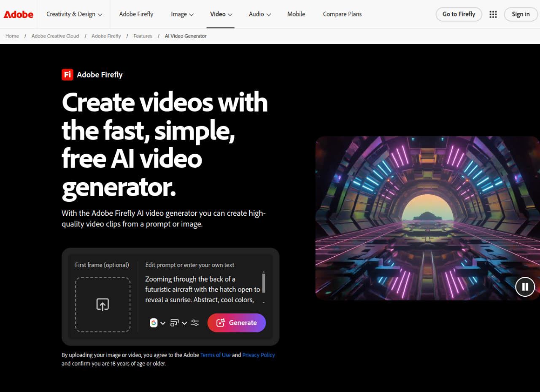
Task: Open the aspect ratio dropdown
Action: 178,323
